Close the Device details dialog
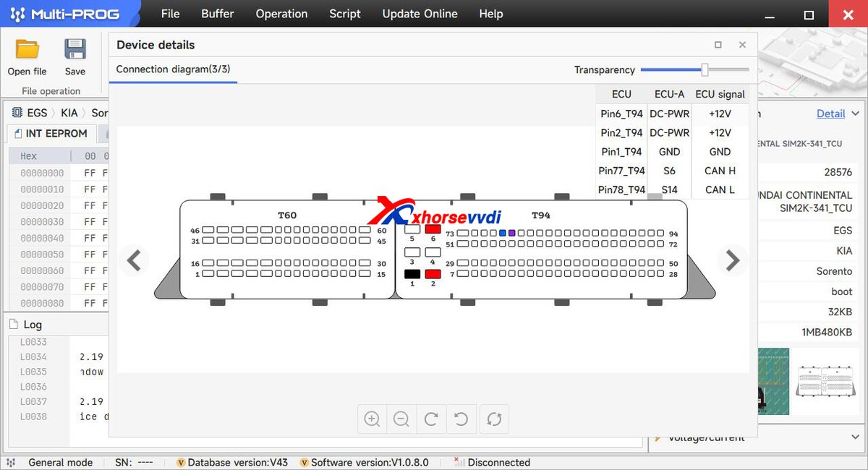The height and width of the screenshot is (470, 868). pos(742,45)
